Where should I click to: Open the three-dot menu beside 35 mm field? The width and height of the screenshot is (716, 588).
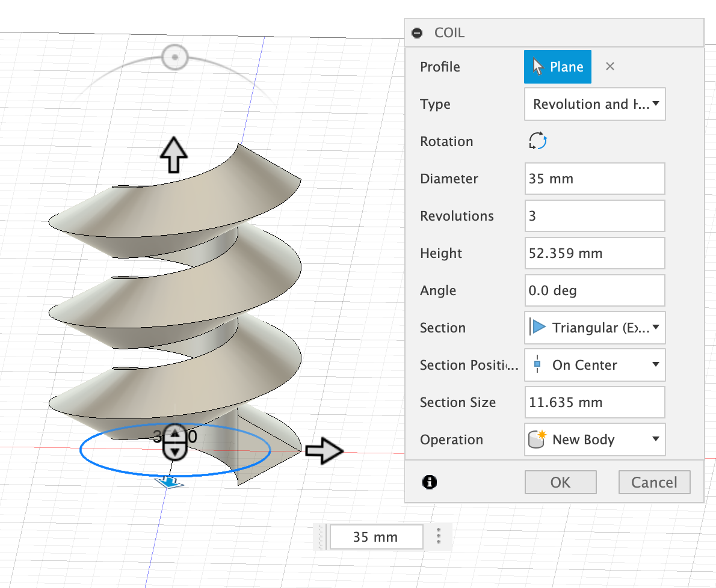(438, 536)
